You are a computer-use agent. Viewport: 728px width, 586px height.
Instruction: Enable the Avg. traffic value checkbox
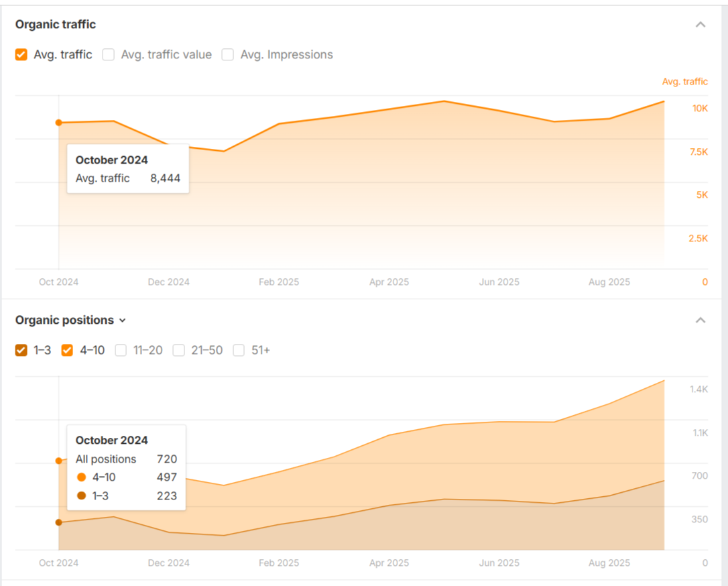click(x=109, y=55)
